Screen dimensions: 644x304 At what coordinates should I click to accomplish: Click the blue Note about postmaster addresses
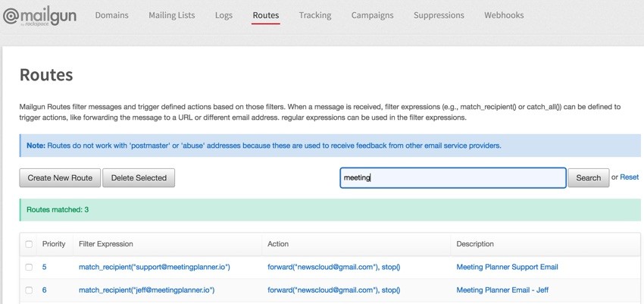pyautogui.click(x=330, y=146)
